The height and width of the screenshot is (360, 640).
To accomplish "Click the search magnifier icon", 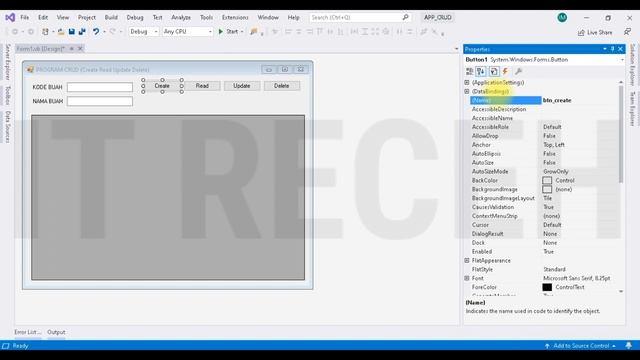I will click(x=405, y=17).
